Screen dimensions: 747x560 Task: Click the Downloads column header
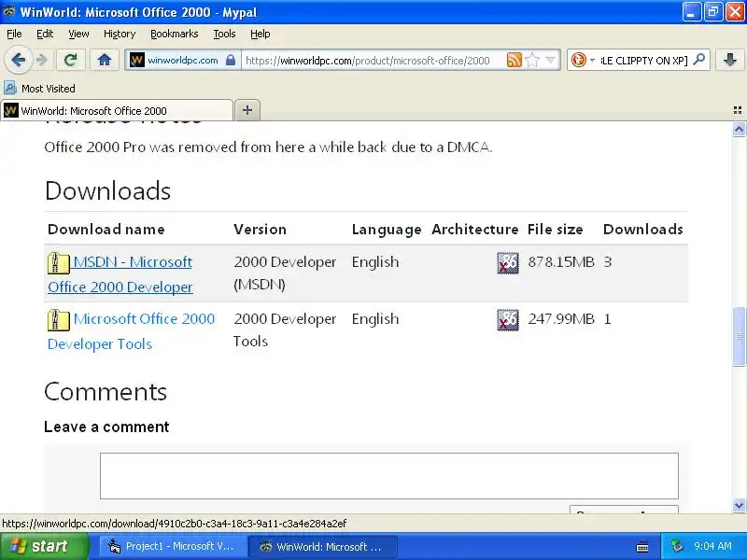[643, 229]
